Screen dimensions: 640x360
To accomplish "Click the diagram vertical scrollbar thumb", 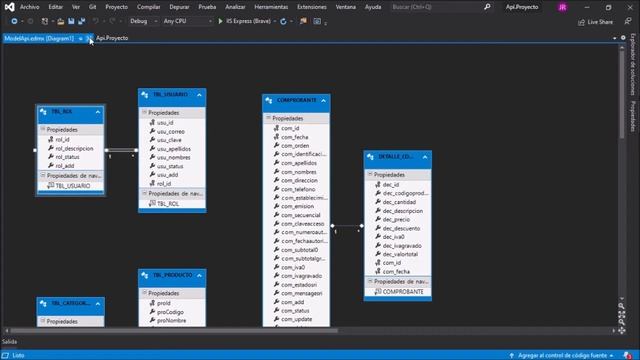I will (x=622, y=94).
